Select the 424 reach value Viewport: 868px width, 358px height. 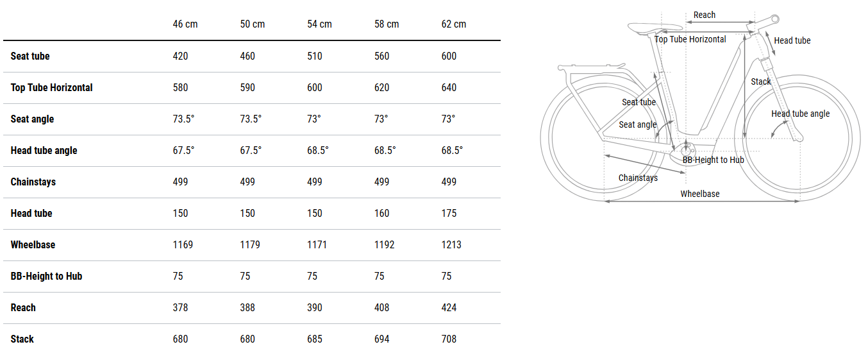tap(449, 307)
